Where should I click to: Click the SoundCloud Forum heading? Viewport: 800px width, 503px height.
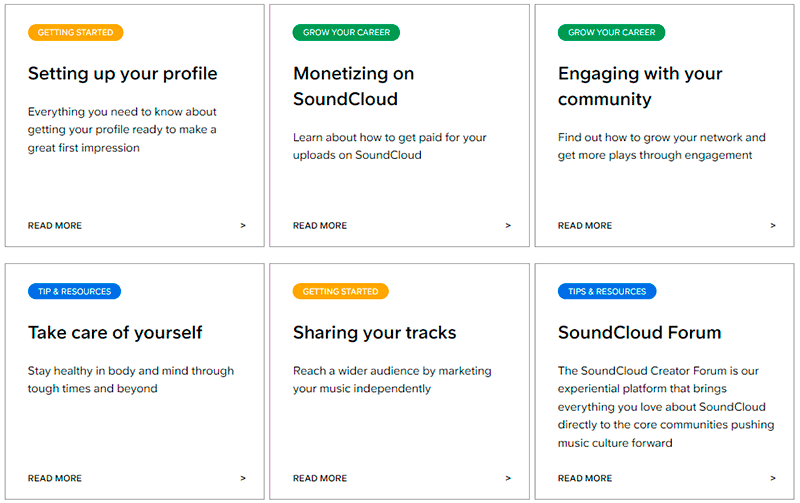coord(640,333)
